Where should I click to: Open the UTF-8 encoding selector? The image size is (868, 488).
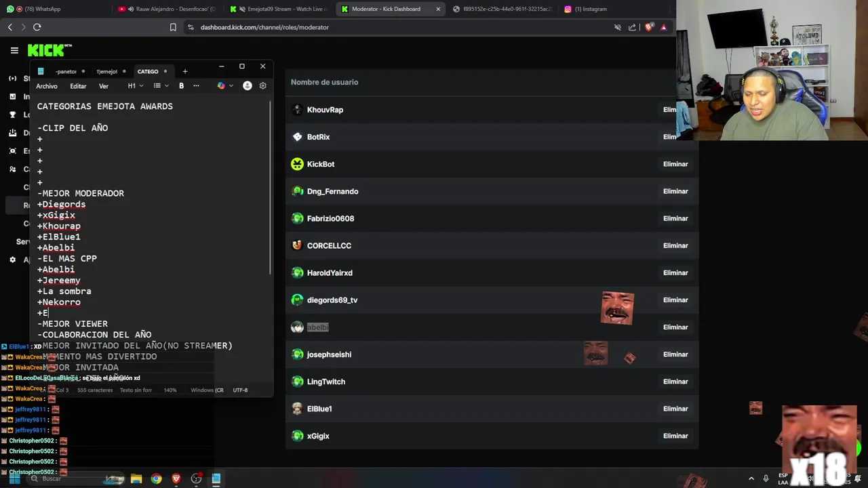click(x=240, y=390)
